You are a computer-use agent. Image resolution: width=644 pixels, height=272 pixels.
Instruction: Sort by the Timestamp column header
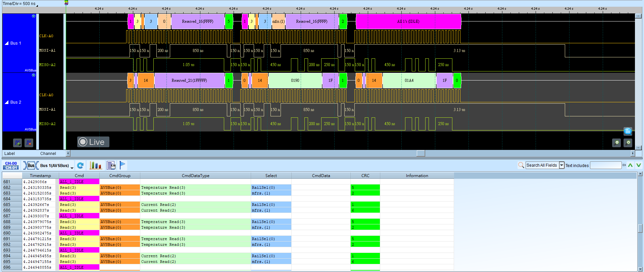[40, 176]
